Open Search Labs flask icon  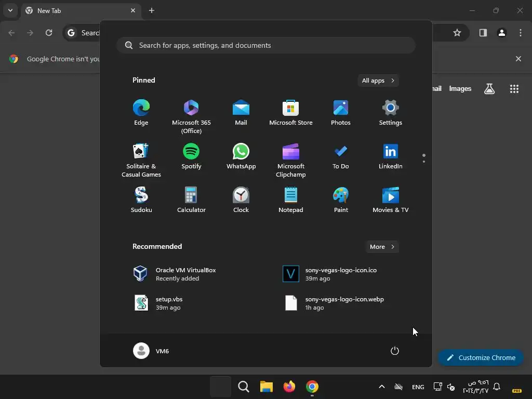(x=489, y=89)
